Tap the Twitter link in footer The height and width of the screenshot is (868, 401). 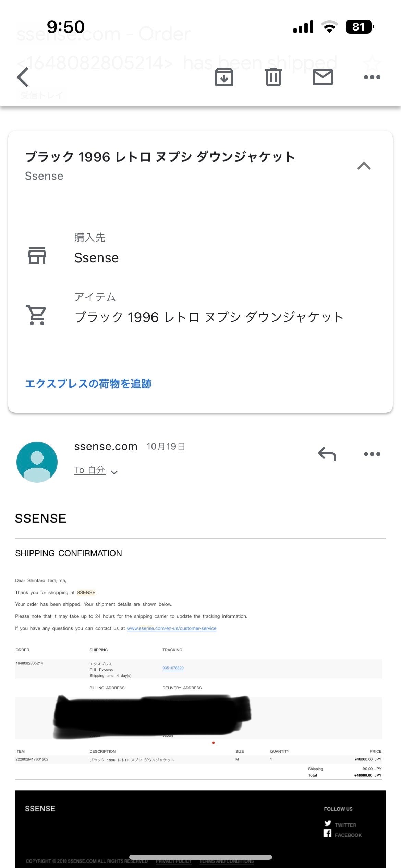click(340, 824)
